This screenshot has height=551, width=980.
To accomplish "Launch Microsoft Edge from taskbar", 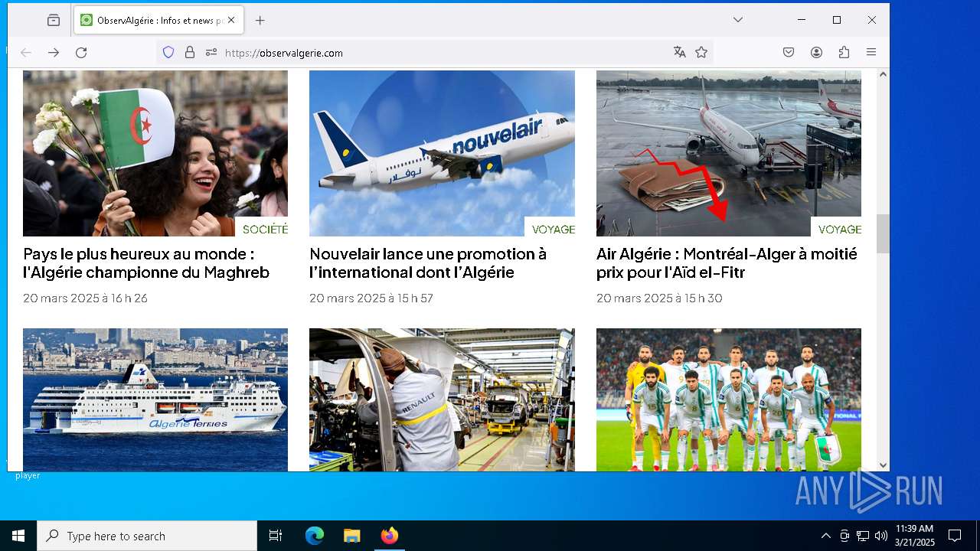I will (315, 536).
